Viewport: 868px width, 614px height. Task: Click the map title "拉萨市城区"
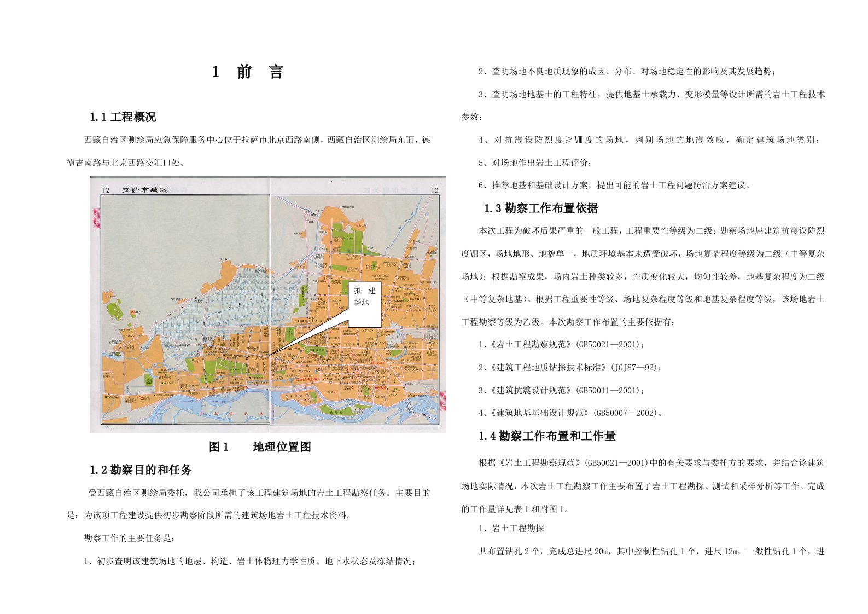144,190
